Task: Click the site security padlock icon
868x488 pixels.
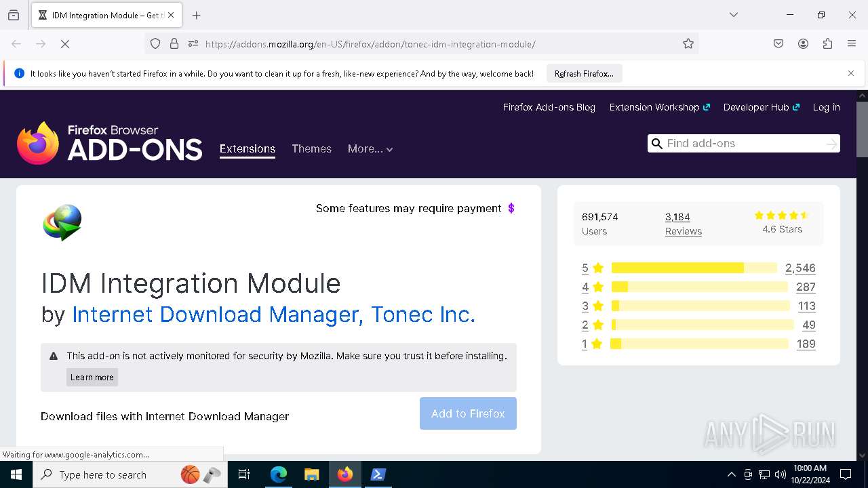Action: coord(174,44)
